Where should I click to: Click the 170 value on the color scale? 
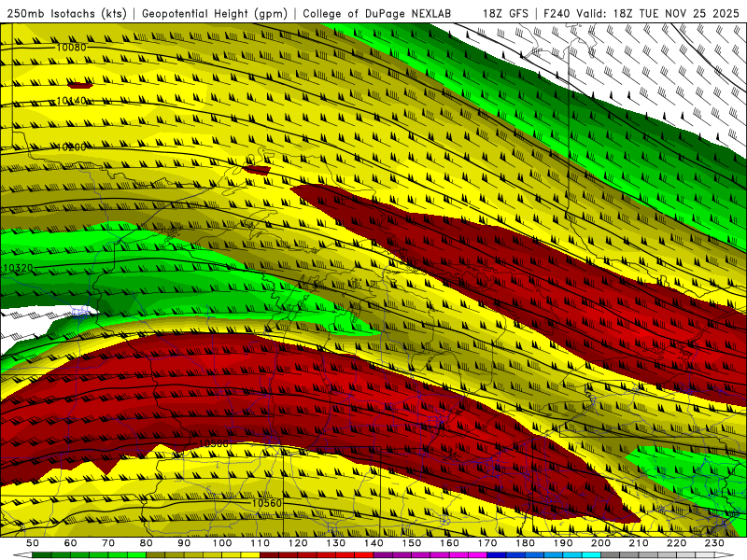(487, 543)
